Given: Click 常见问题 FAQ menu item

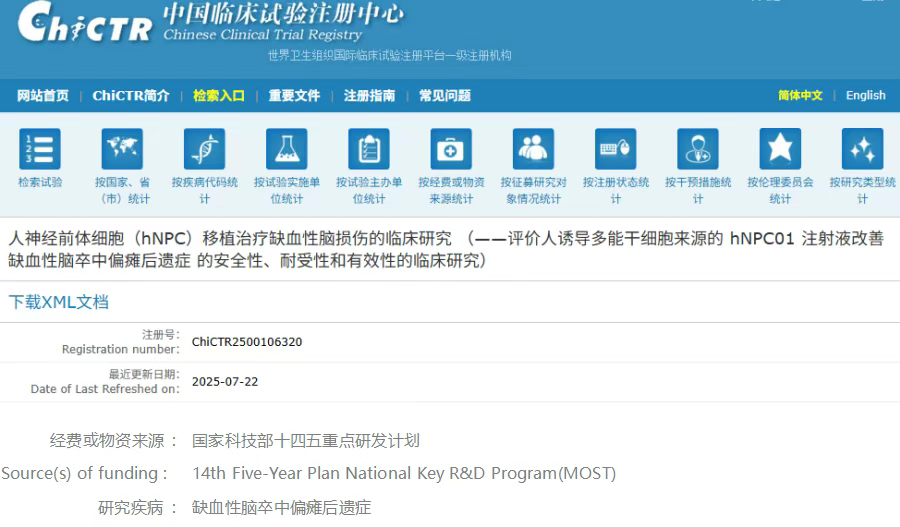Looking at the screenshot, I should [444, 96].
